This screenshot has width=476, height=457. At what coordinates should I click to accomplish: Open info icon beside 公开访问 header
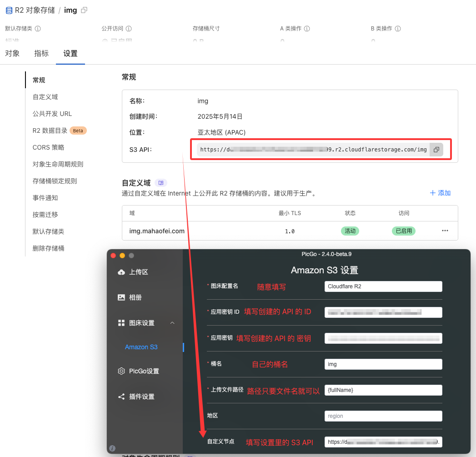tap(129, 29)
